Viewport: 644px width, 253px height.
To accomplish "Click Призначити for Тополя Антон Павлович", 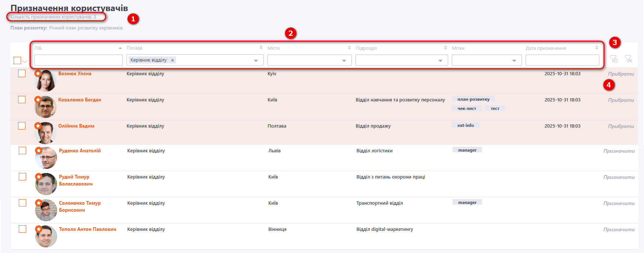I will pyautogui.click(x=619, y=229).
